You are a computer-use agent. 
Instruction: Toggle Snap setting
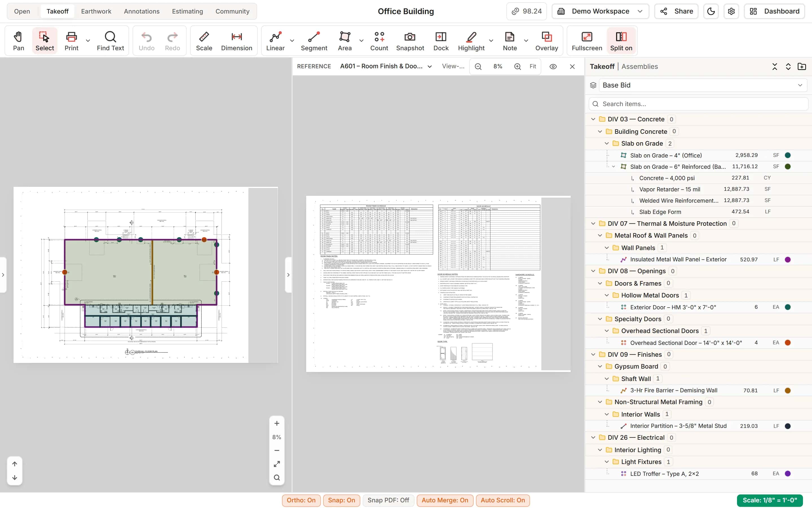click(x=341, y=500)
